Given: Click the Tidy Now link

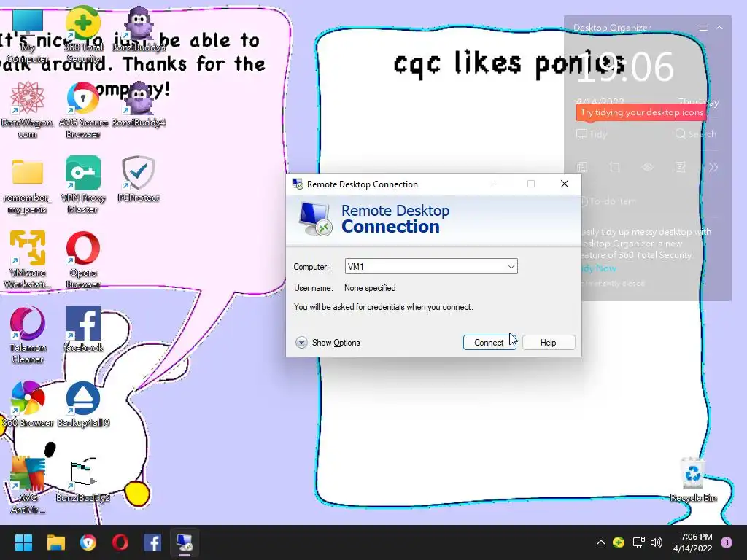Looking at the screenshot, I should click(x=599, y=268).
